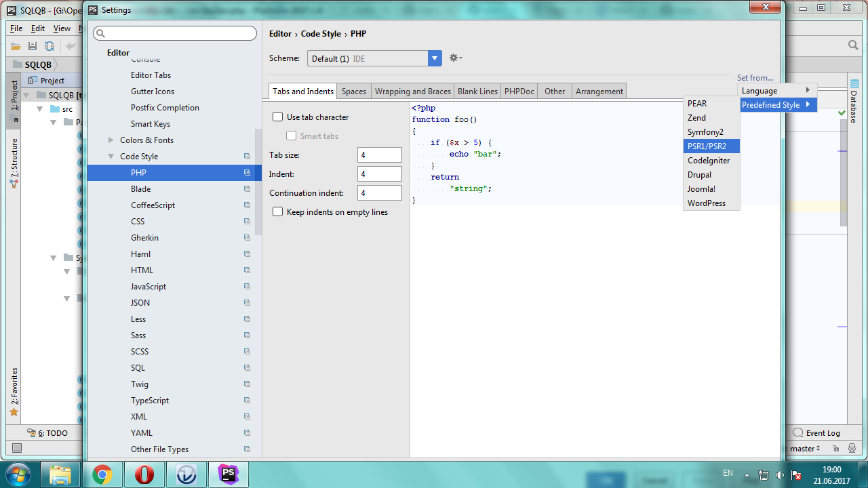
Task: Open the Scheme dropdown list
Action: click(435, 58)
